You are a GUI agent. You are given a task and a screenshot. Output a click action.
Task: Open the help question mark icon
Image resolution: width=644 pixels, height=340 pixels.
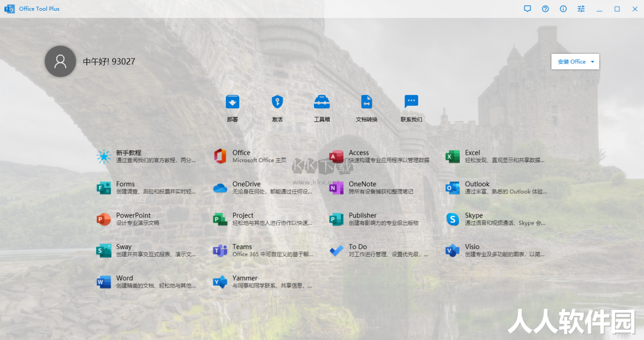coord(545,9)
